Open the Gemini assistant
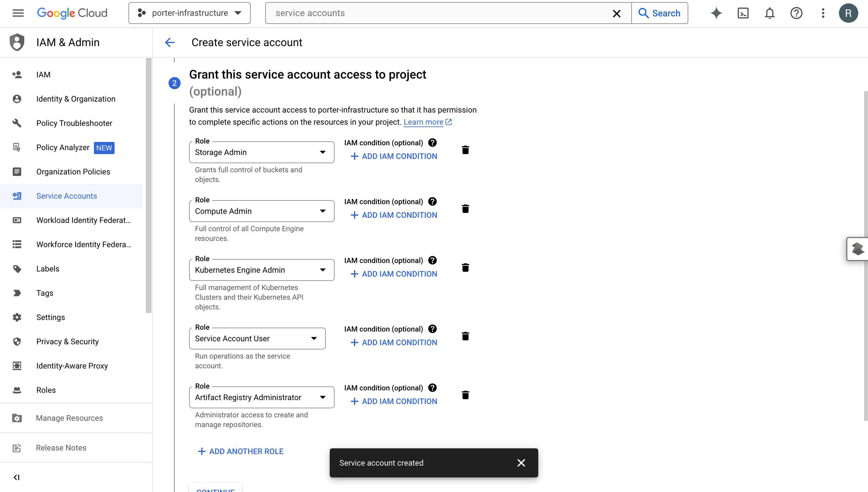Image resolution: width=868 pixels, height=492 pixels. 716,13
